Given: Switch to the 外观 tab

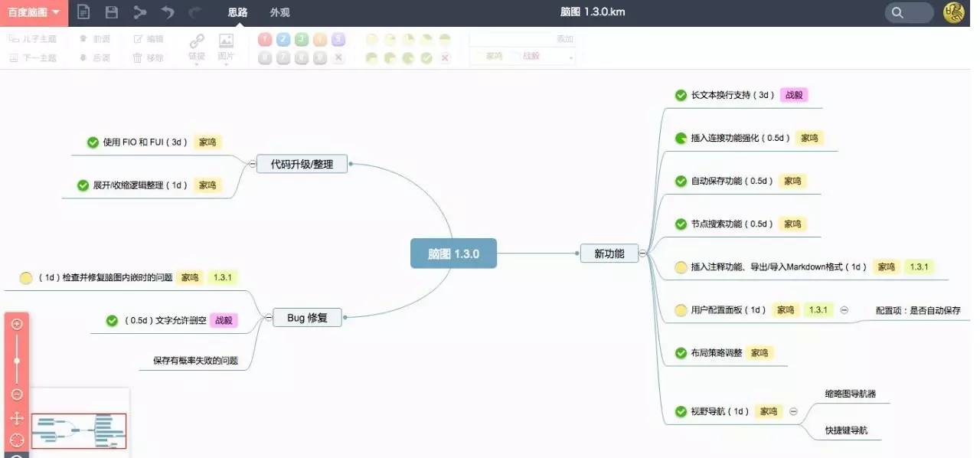Looking at the screenshot, I should point(279,12).
